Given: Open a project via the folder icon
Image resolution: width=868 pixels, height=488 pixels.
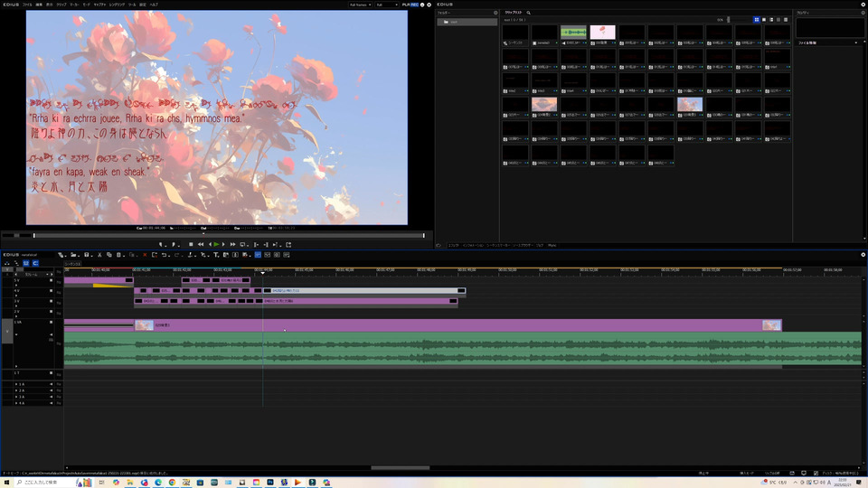Looking at the screenshot, I should 73,255.
